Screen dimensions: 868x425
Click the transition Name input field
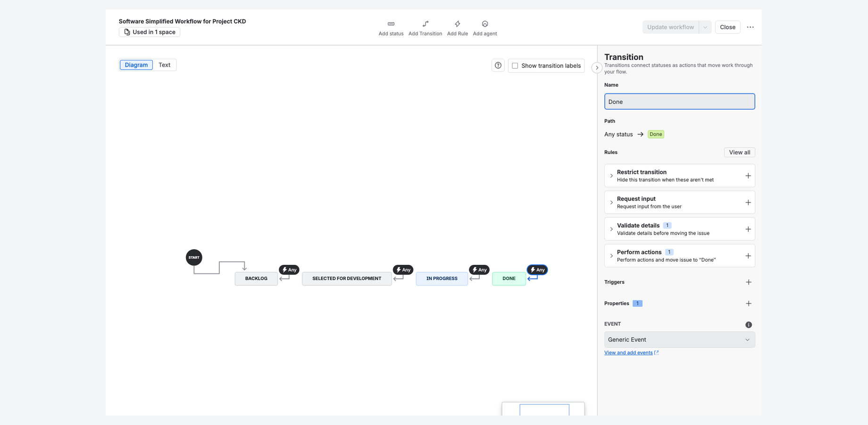(x=679, y=102)
